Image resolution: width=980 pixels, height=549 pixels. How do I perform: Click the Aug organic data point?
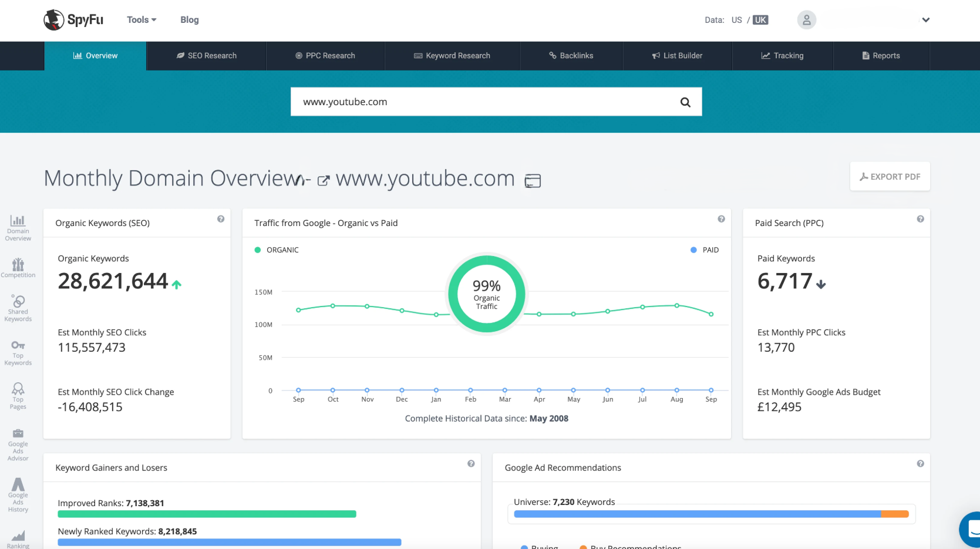tap(677, 305)
